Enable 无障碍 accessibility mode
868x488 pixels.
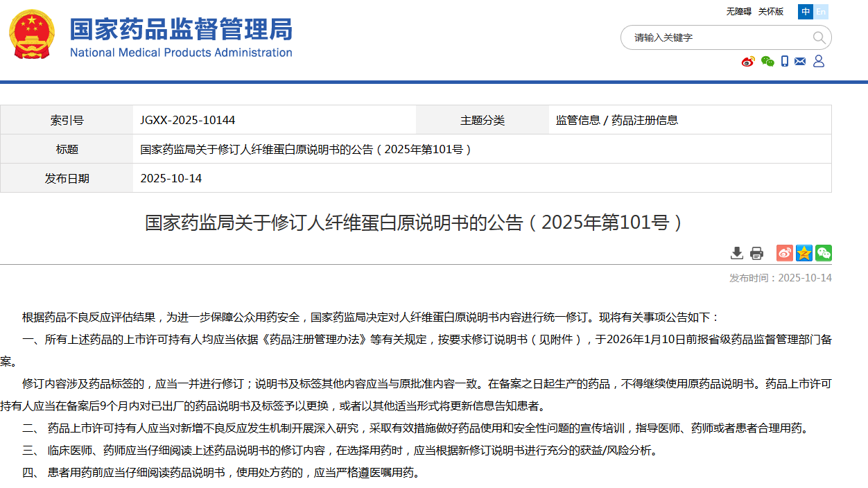point(738,12)
